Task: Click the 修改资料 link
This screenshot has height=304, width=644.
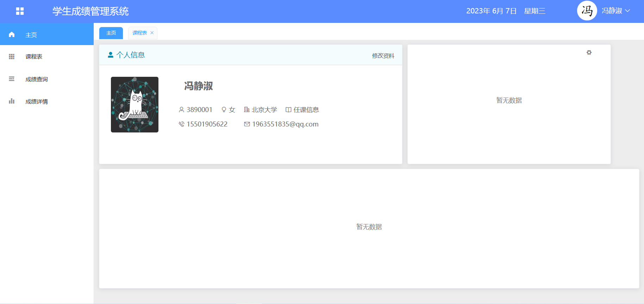Action: pos(383,56)
